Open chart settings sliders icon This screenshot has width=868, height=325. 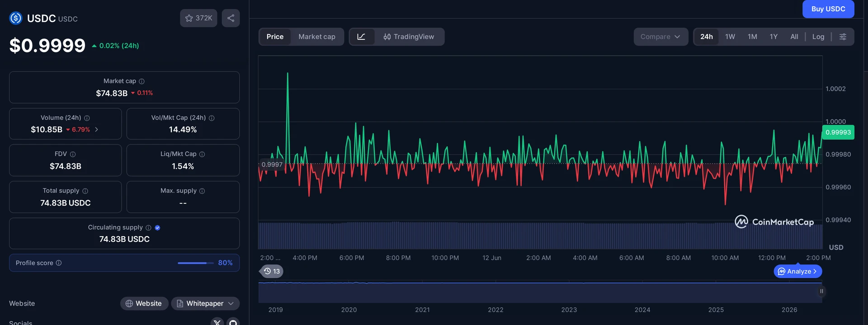843,37
